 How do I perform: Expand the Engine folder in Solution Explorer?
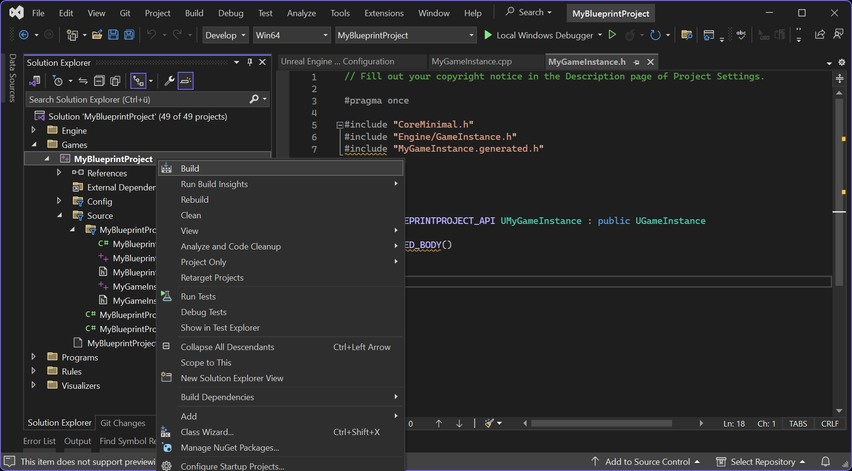[34, 130]
